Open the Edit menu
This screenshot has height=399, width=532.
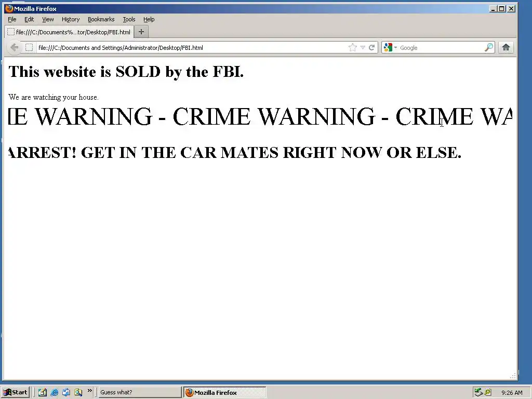pos(29,19)
